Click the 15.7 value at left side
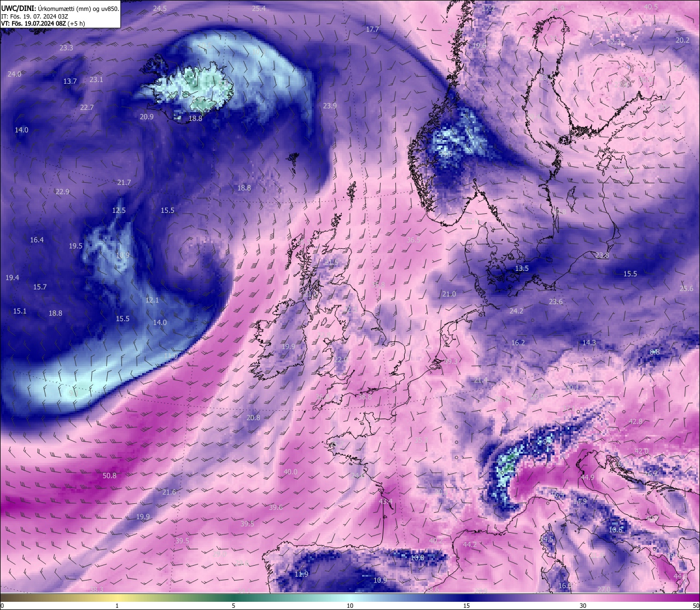Image resolution: width=700 pixels, height=610 pixels. 40,287
